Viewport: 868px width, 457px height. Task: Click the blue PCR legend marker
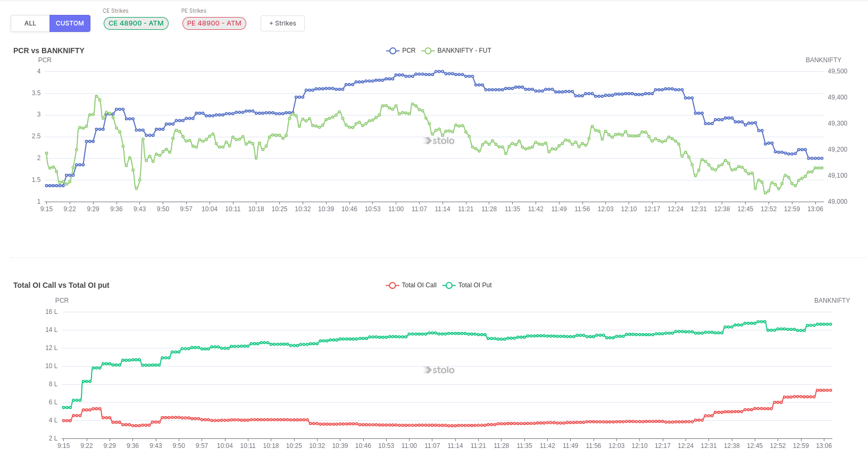[392, 51]
